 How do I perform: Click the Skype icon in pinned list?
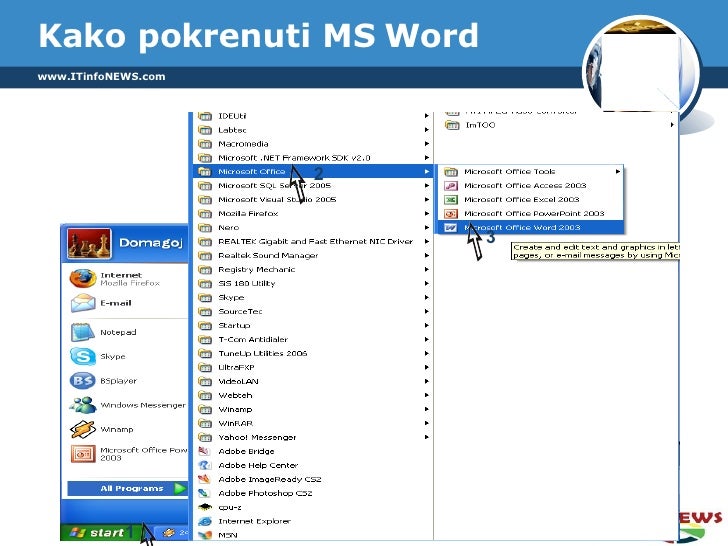[83, 357]
